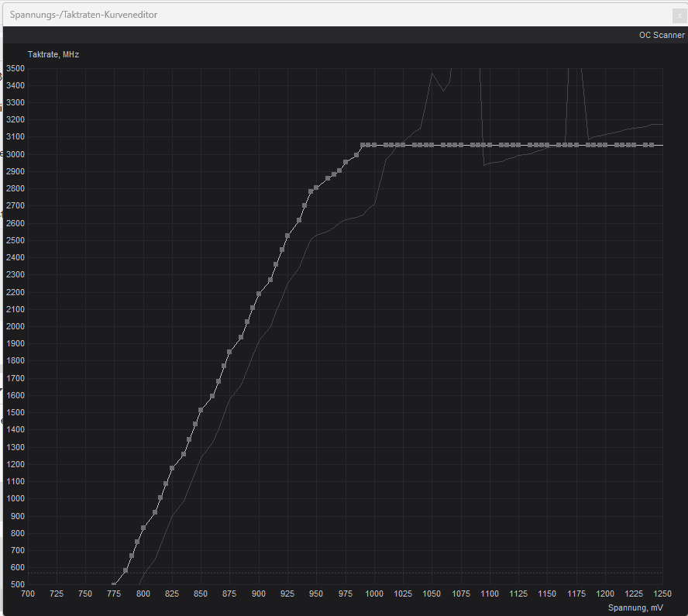Click the 1175 voltage axis value
Image resolution: width=688 pixels, height=616 pixels.
click(576, 594)
